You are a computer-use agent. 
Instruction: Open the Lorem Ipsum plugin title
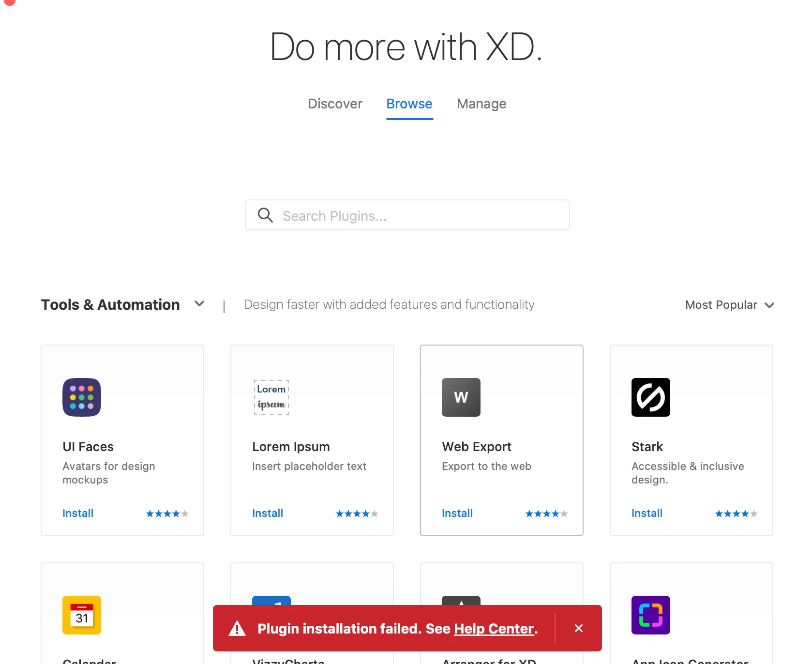click(x=291, y=447)
